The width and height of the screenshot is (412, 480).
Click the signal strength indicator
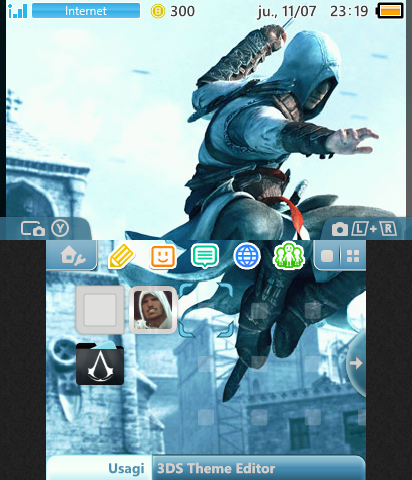coord(18,11)
